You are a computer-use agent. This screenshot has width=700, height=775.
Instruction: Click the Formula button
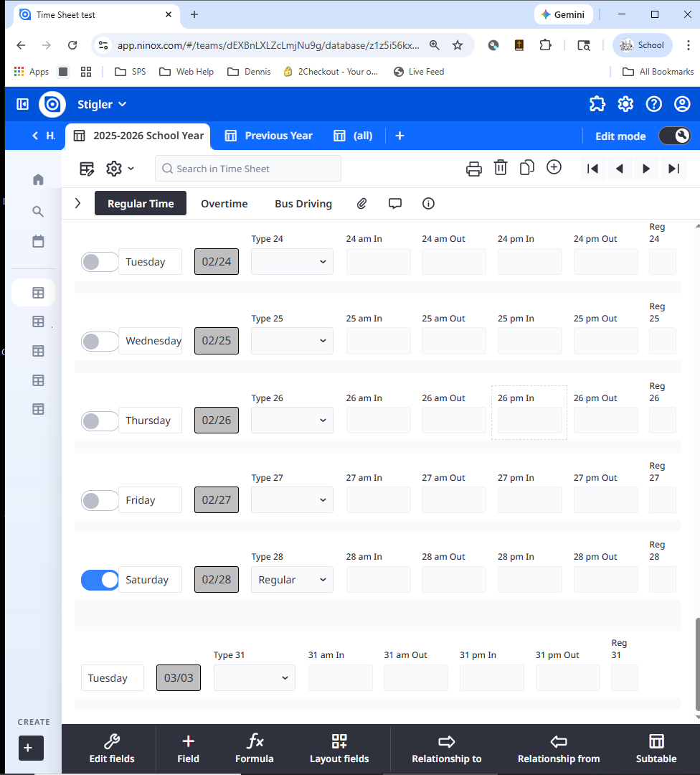(255, 748)
